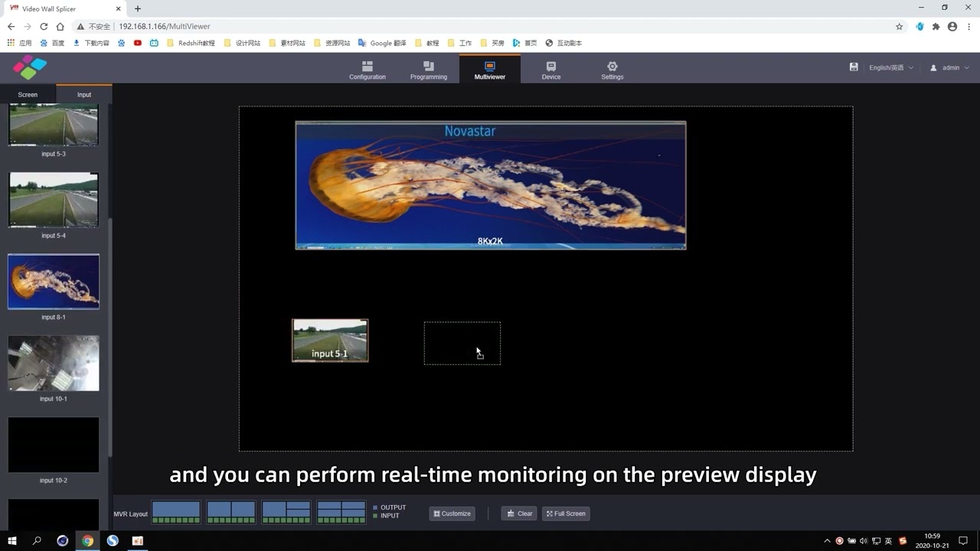Switch to the Screen panel tab

point(28,94)
